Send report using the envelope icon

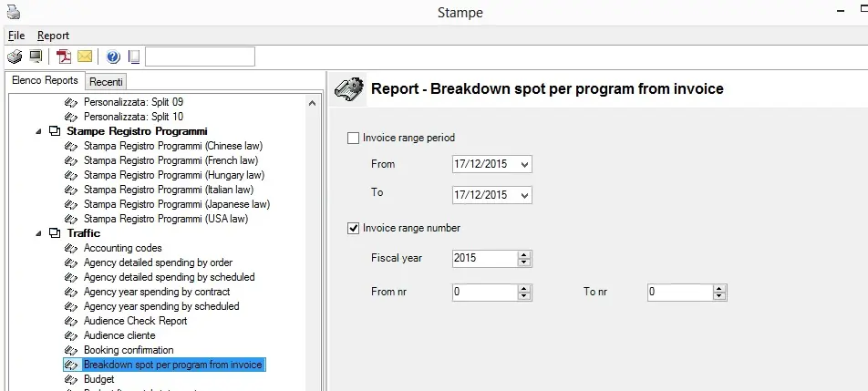[x=85, y=57]
